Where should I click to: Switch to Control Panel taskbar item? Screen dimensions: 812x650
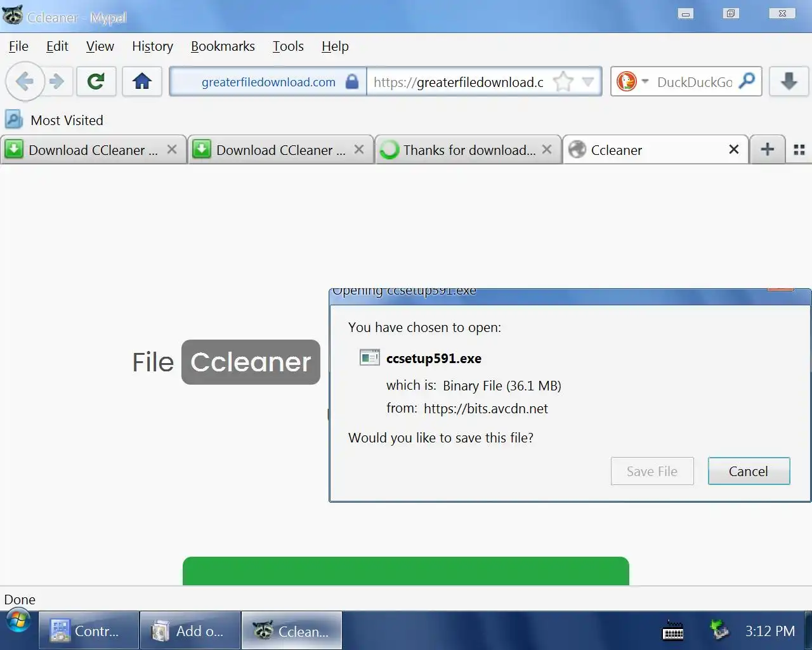pos(89,630)
